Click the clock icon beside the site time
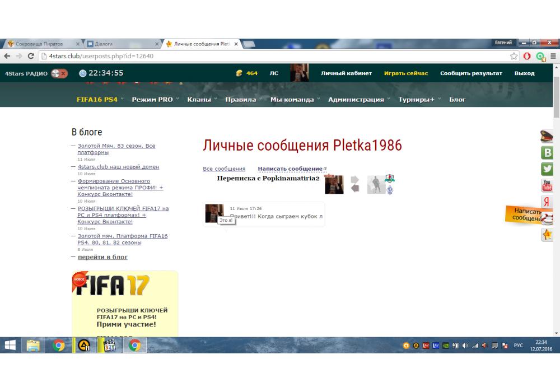Viewport: 560px width, 392px height. click(x=82, y=73)
